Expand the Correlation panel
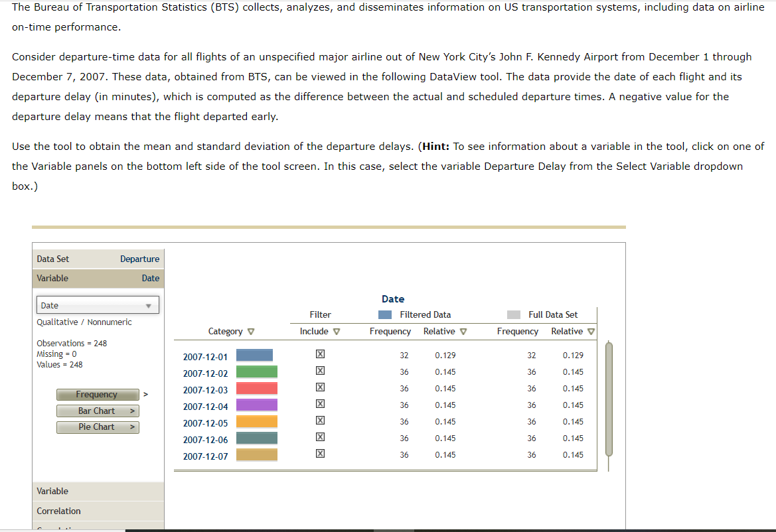Screen dimensions: 776x532 [98, 511]
